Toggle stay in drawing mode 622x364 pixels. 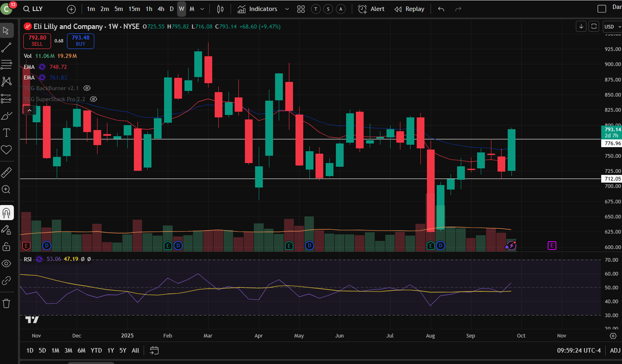coord(7,229)
